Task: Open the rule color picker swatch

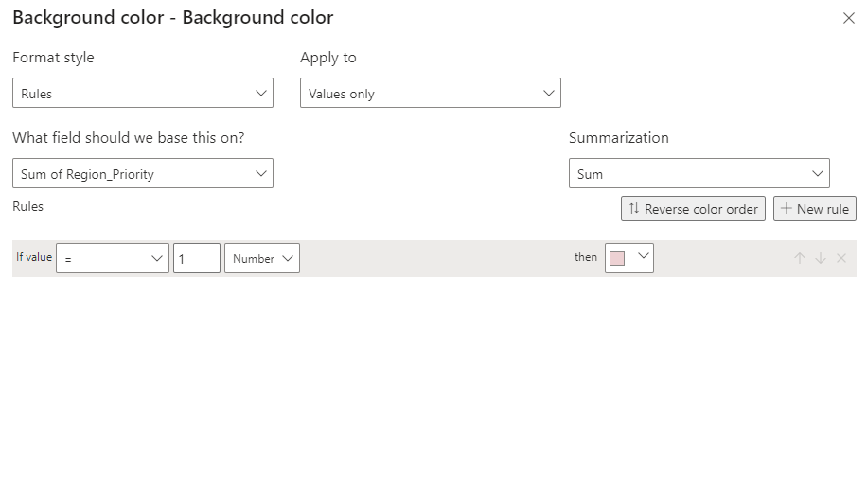Action: pyautogui.click(x=629, y=258)
